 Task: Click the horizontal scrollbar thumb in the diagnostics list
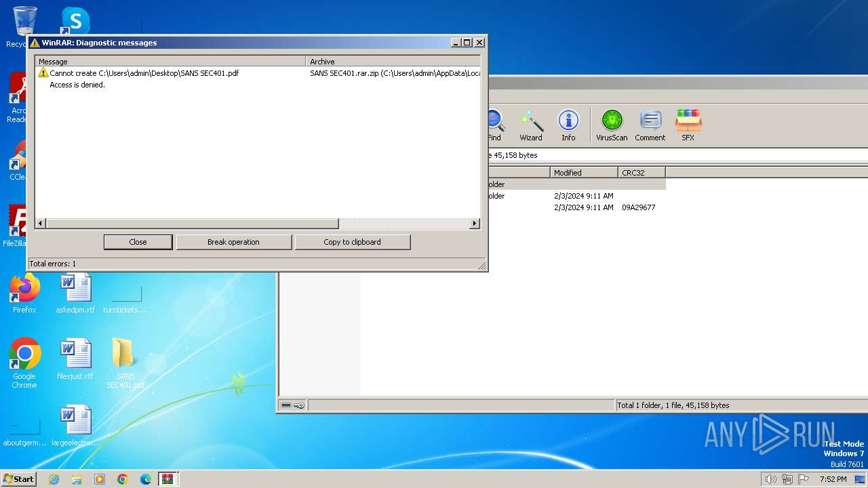(x=192, y=224)
